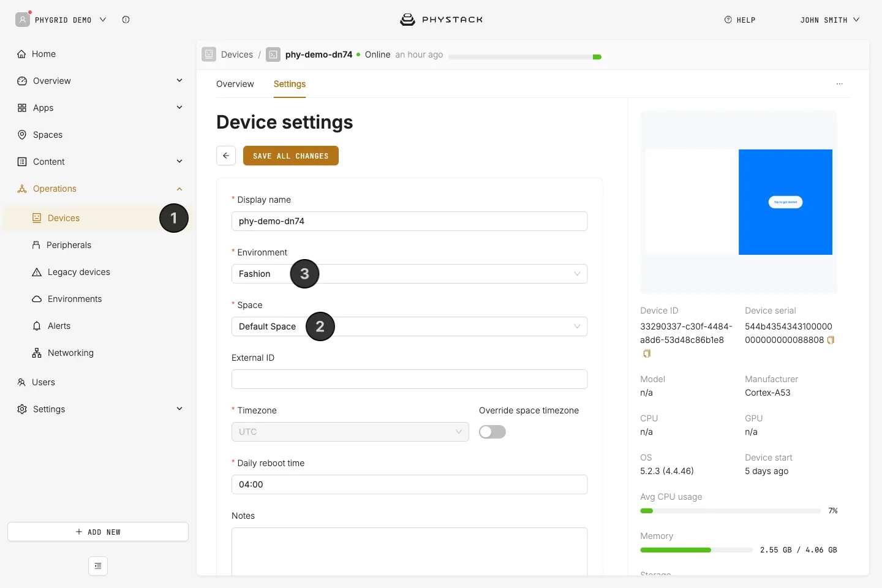Collapse the Operations sidebar section
Image resolution: width=882 pixels, height=588 pixels.
point(179,189)
